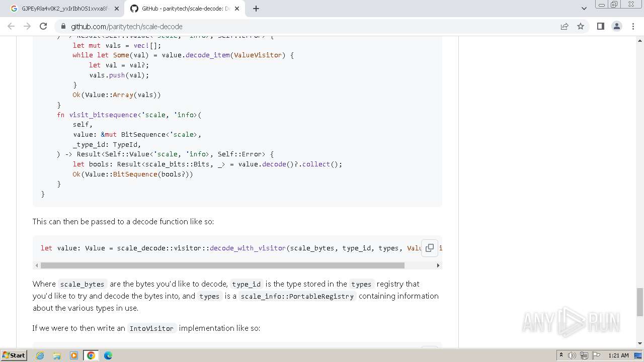This screenshot has height=362, width=644.
Task: Share this page icon
Action: tap(565, 26)
